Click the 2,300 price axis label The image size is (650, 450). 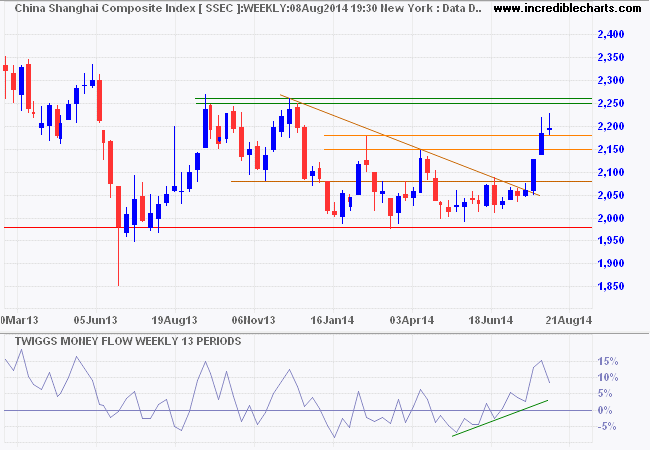coord(611,80)
